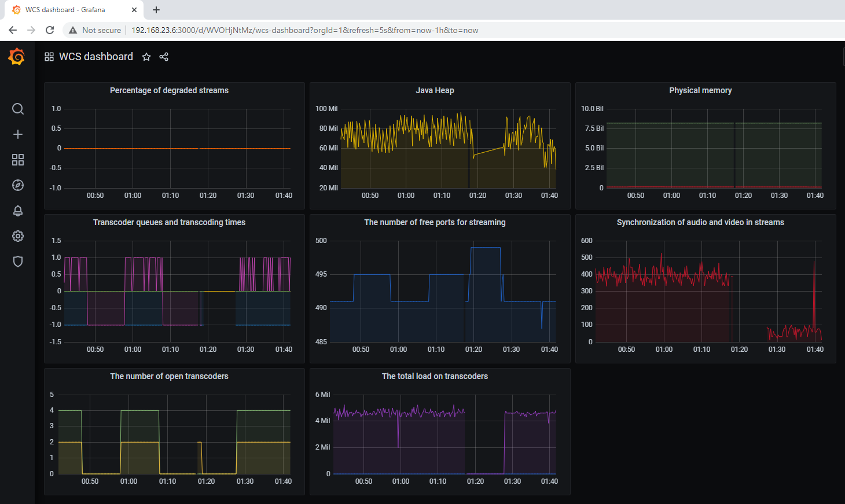845x504 pixels.
Task: Click the dashboard grid icon near the title
Action: click(x=49, y=56)
